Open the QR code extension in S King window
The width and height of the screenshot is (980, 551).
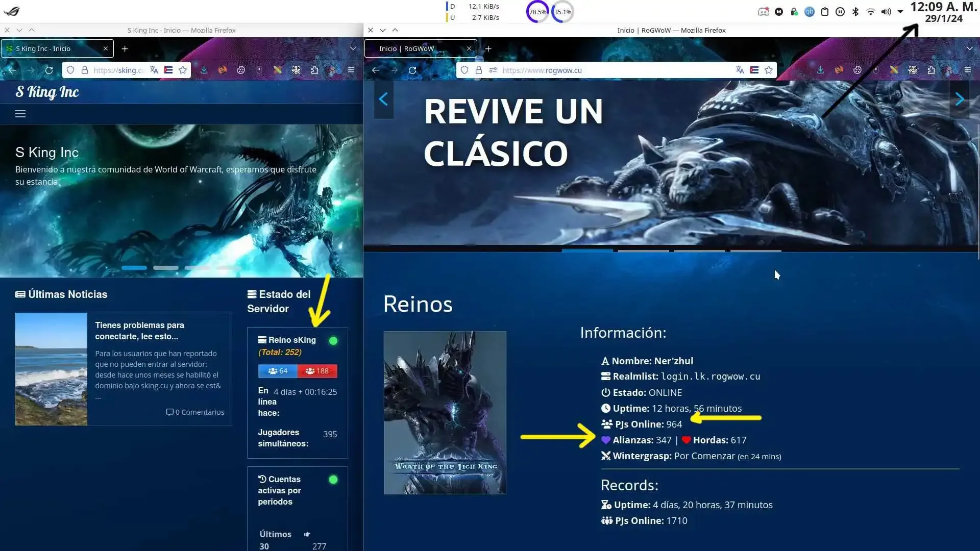pyautogui.click(x=296, y=70)
